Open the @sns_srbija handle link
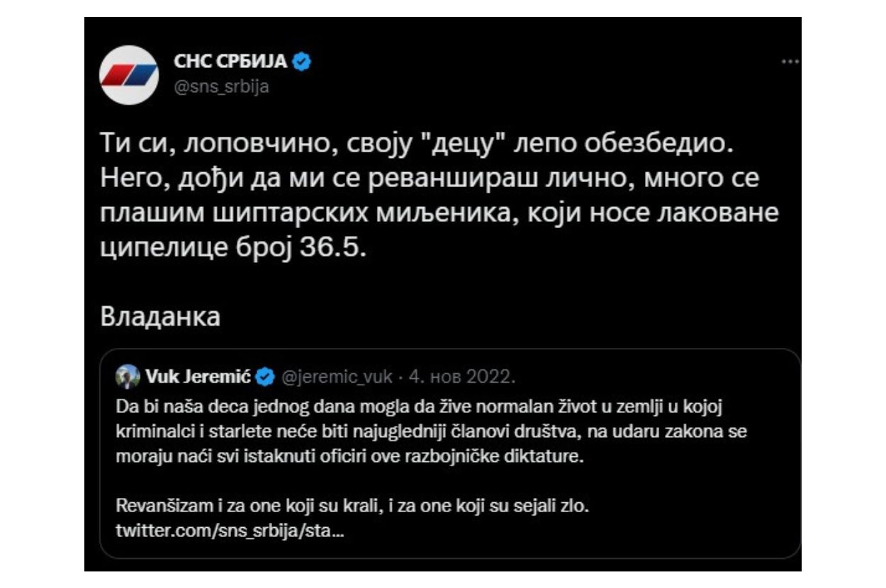This screenshot has width=886, height=588. click(221, 87)
